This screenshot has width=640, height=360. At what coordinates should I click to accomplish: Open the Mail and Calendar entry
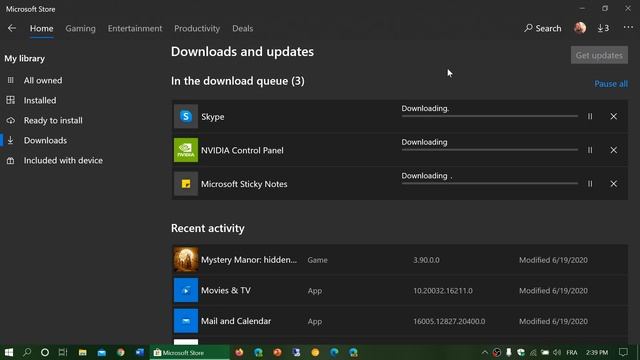(400, 321)
